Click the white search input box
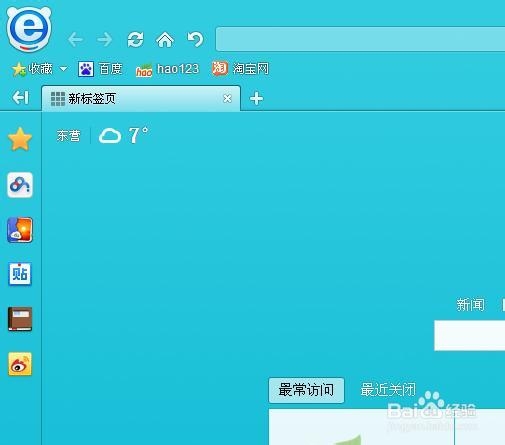Viewport: 505px width, 445px height. click(x=469, y=335)
